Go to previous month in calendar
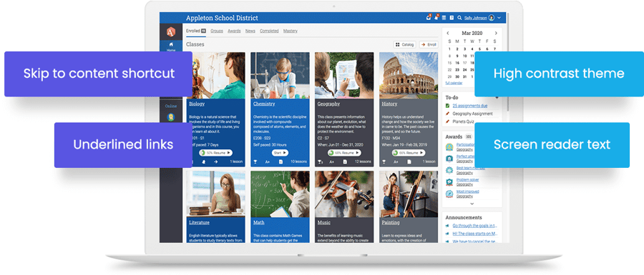Screen dimensions: 644x275 pos(448,33)
